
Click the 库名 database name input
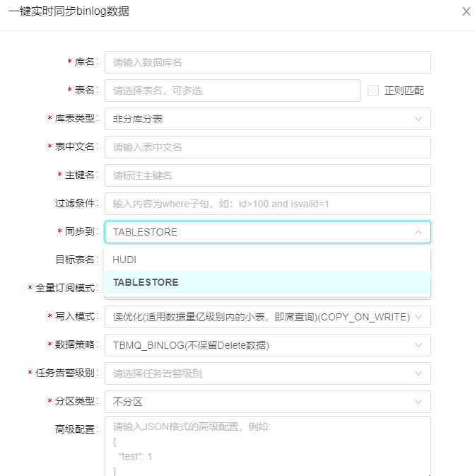tap(267, 62)
